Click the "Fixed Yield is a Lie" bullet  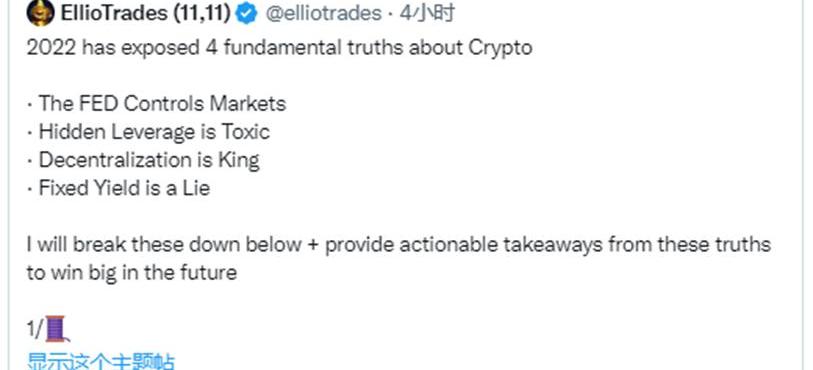118,188
